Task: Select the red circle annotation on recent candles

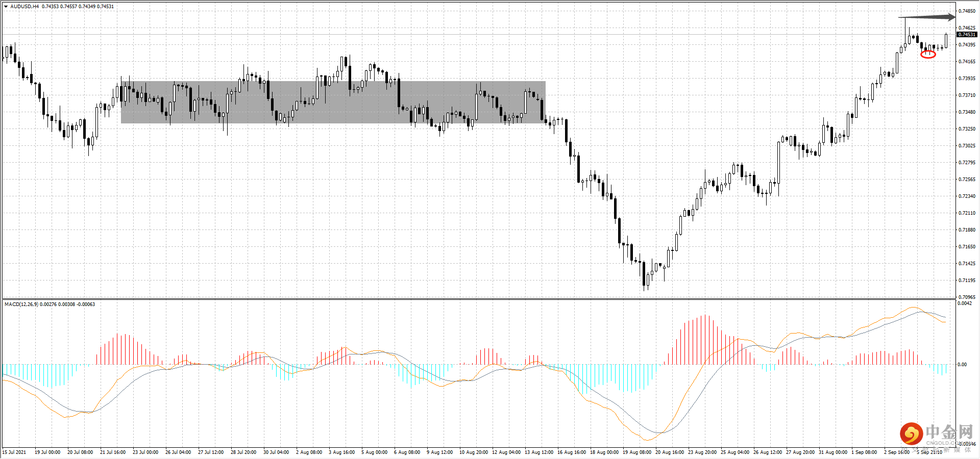Action: click(x=927, y=55)
